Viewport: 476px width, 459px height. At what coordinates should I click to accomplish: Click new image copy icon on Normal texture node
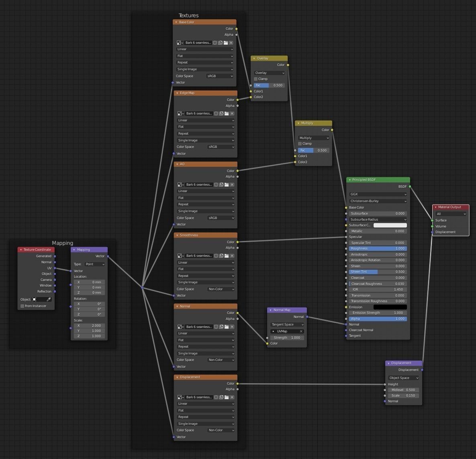(221, 327)
